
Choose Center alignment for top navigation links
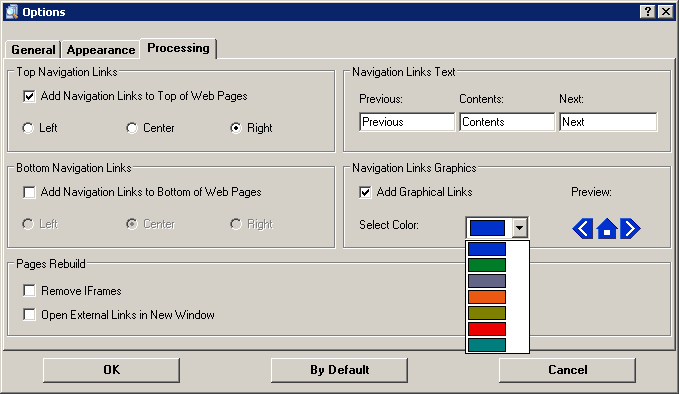tap(132, 128)
